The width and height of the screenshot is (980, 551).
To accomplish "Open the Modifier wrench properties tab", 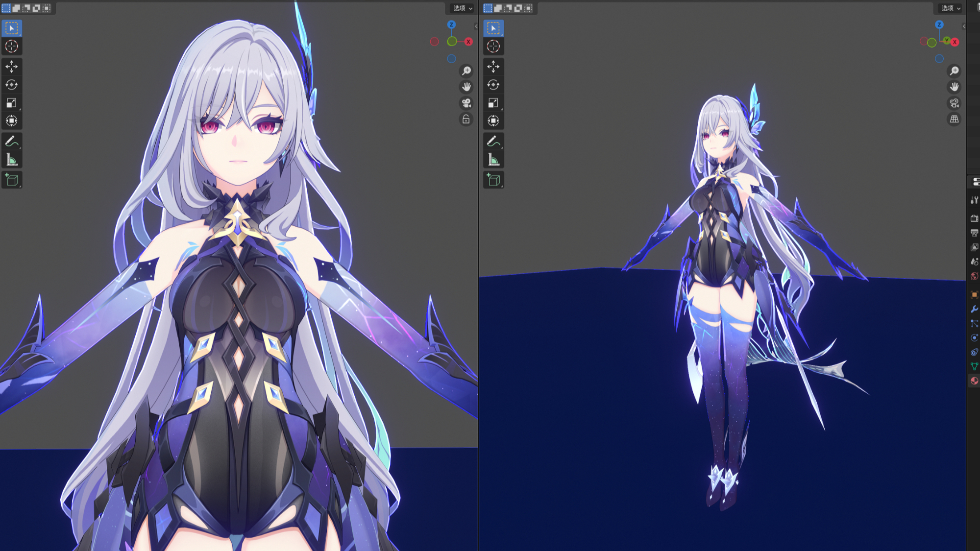I will click(974, 309).
